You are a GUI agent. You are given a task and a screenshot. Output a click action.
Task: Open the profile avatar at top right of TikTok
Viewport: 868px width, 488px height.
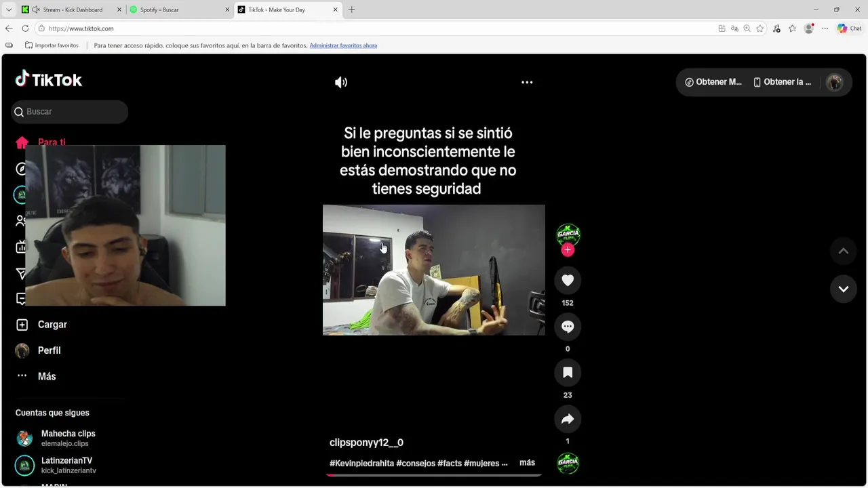(835, 82)
